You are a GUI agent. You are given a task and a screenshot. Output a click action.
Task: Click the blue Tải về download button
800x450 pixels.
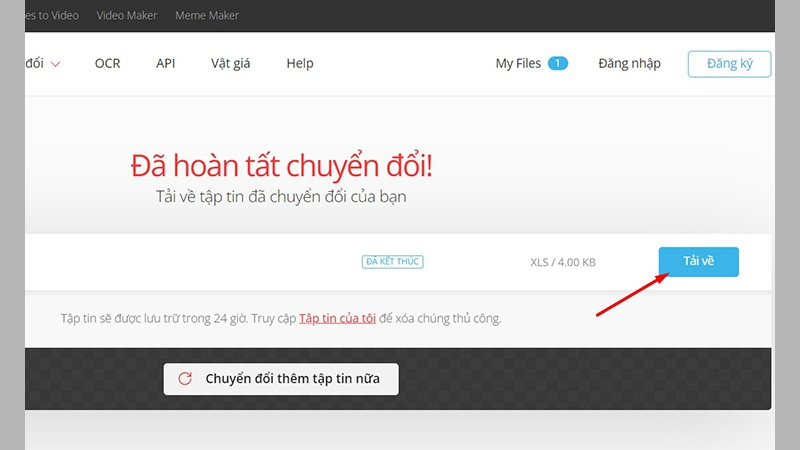tap(698, 262)
